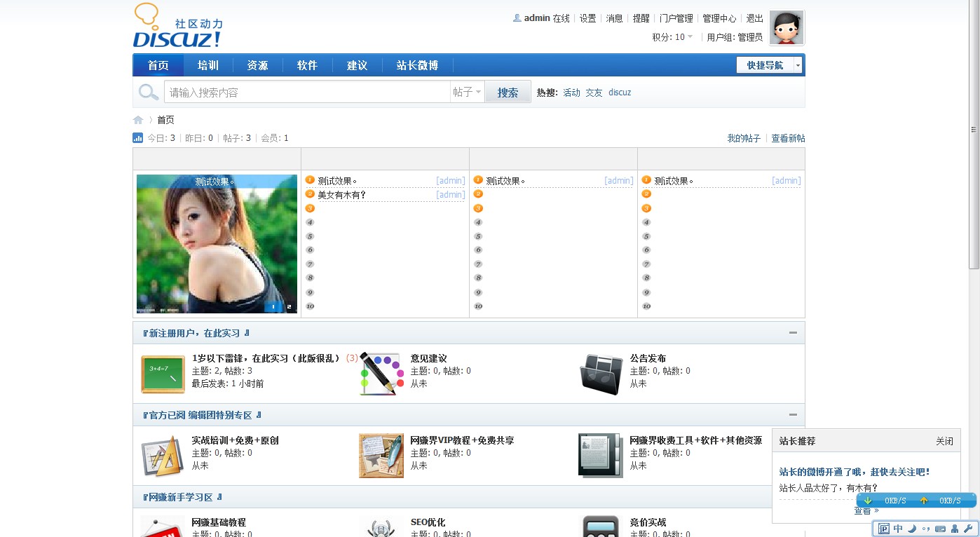Select the 建议 navigation tab

point(357,65)
